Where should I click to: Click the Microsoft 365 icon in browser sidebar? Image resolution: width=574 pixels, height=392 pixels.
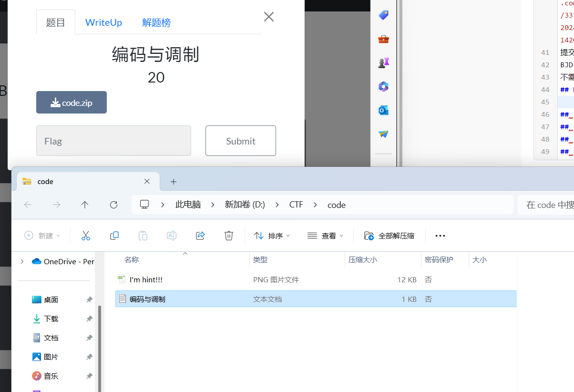pyautogui.click(x=383, y=86)
